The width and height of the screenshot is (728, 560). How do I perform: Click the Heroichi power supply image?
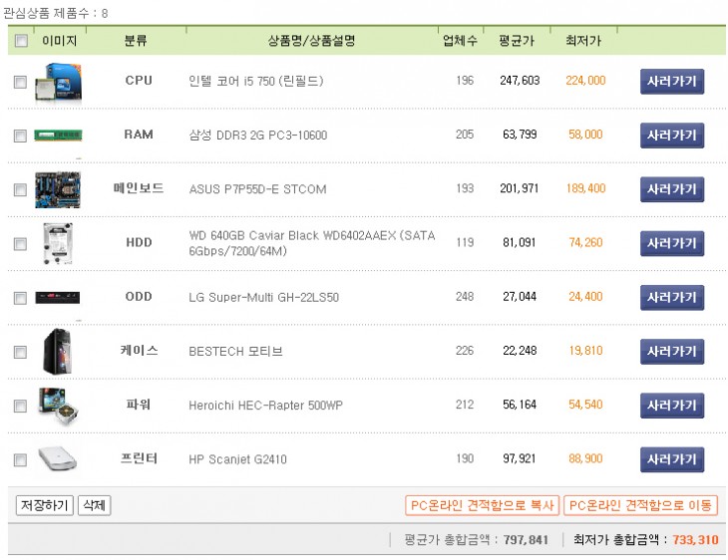coord(58,405)
